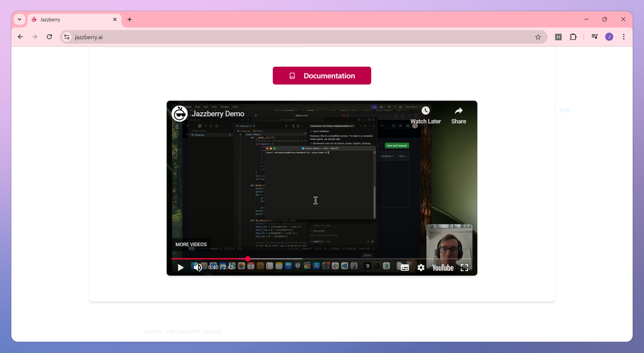644x353 pixels.
Task: View site information for jazzberry.ai
Action: click(67, 37)
